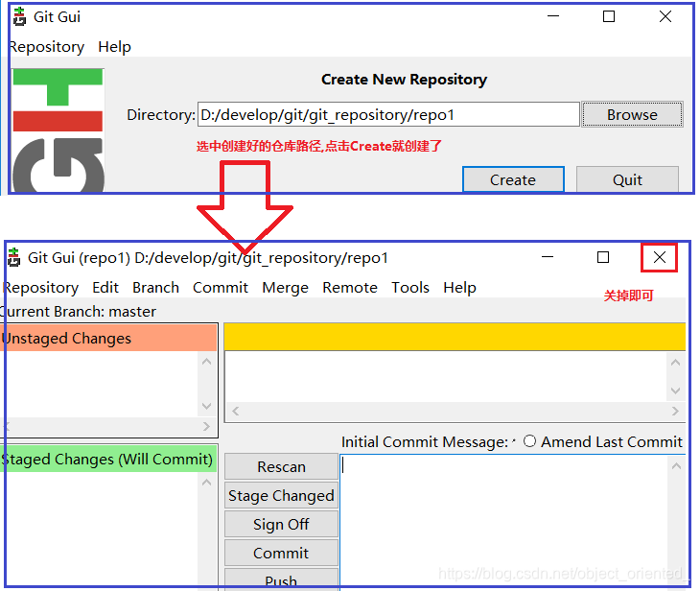
Task: Click right arrow of diff pane horizontal scrollbar
Action: click(x=675, y=411)
